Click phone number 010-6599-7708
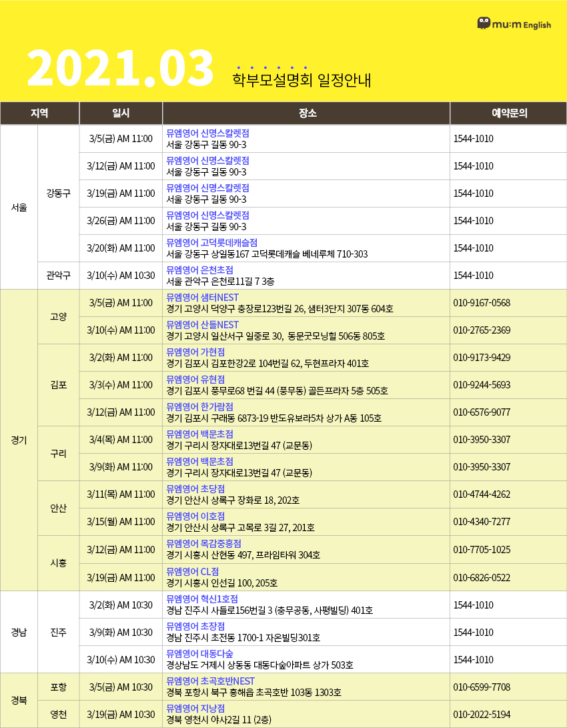The height and width of the screenshot is (728, 567). pos(482,687)
